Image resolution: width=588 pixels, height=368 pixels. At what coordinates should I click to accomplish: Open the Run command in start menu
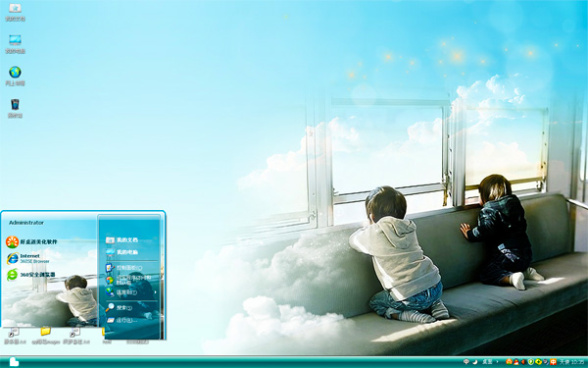[122, 320]
